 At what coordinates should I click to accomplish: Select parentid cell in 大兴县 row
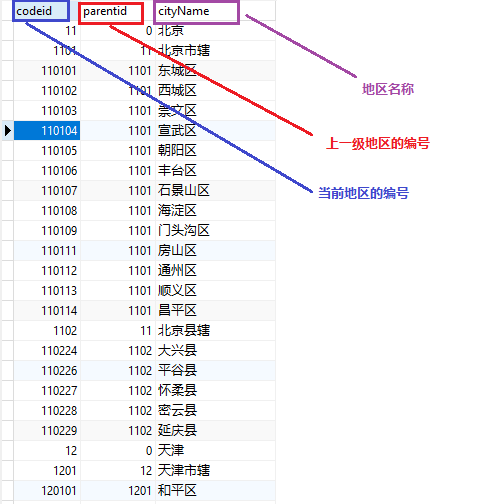click(118, 350)
